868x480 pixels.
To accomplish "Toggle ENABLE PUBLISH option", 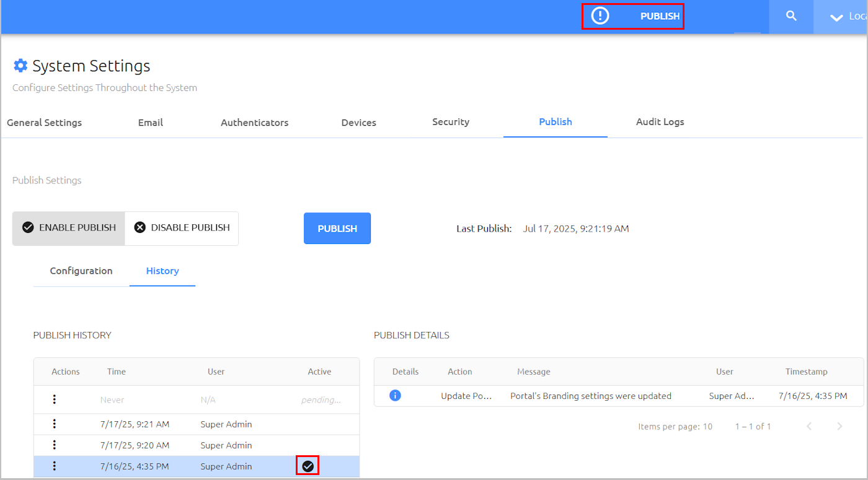I will 69,228.
